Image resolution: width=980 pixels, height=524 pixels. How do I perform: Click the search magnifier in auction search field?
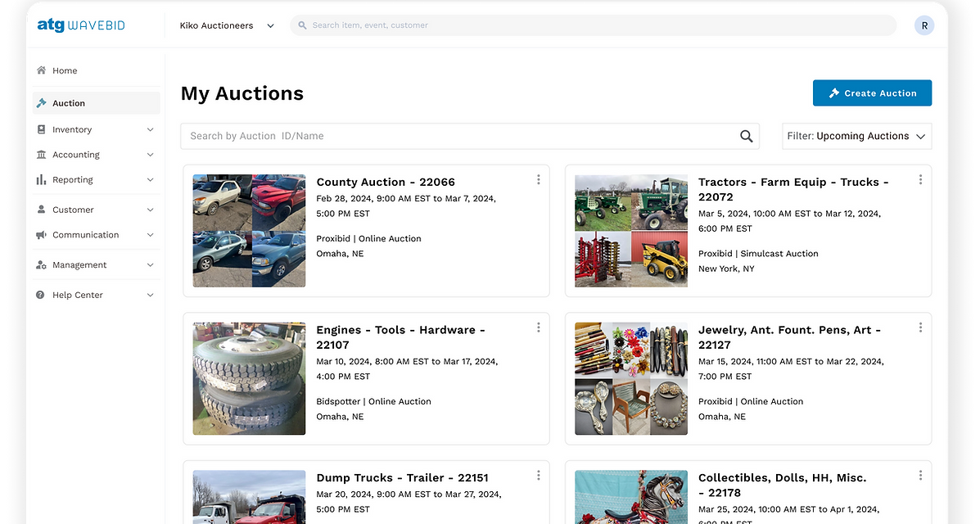tap(746, 136)
